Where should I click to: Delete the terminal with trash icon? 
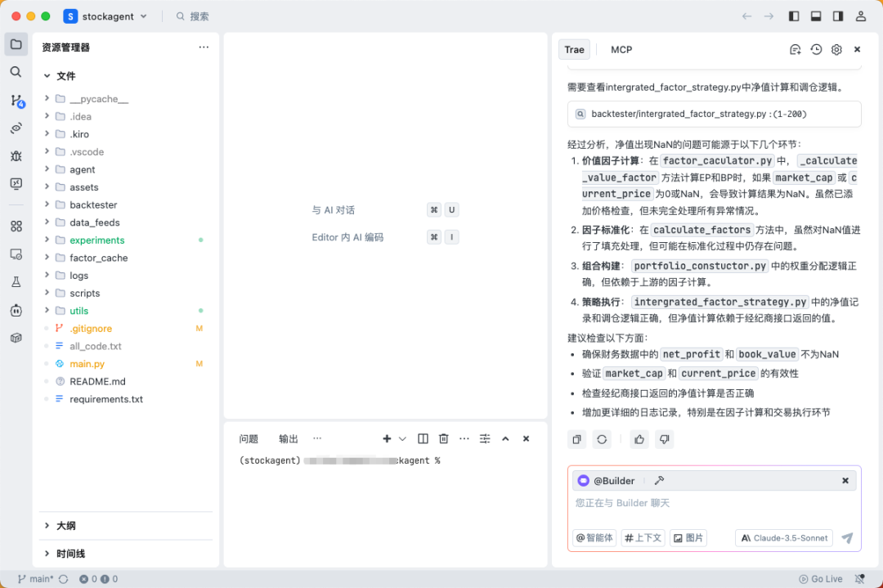click(444, 438)
